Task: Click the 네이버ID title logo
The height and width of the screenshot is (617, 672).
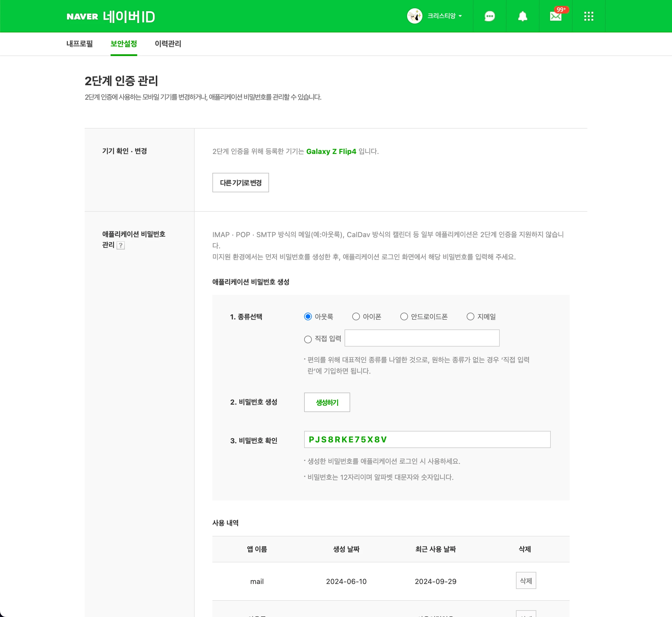Action: pos(129,17)
